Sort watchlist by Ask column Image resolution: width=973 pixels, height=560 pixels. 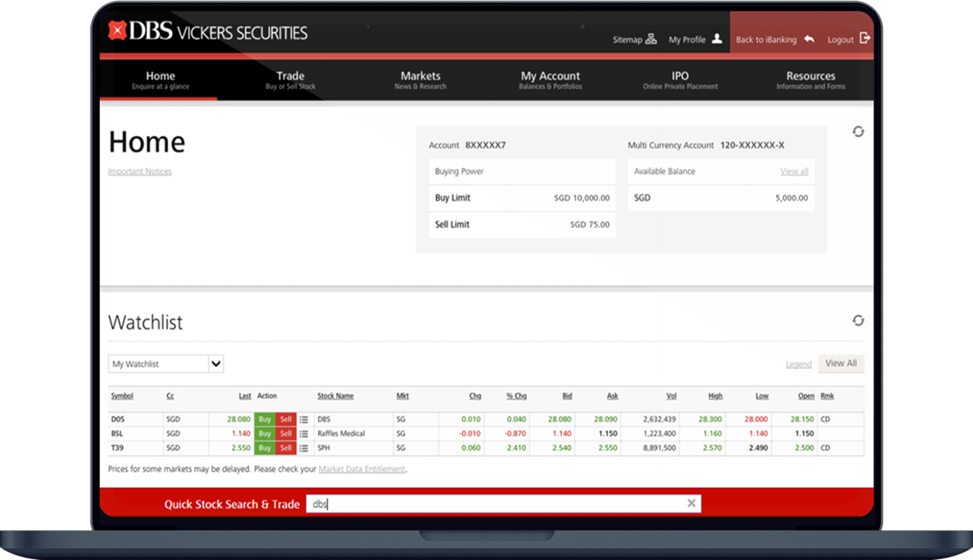point(612,396)
